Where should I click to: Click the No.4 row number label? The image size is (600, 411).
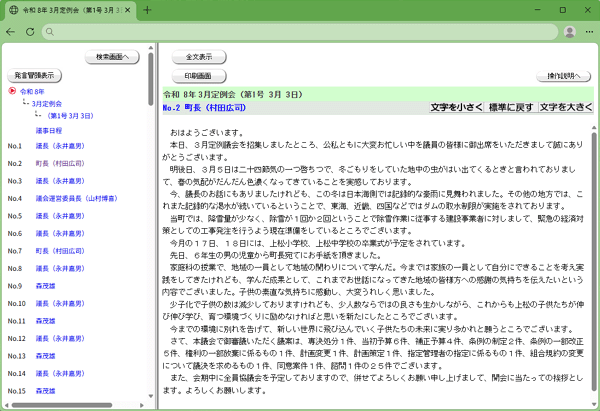click(15, 199)
